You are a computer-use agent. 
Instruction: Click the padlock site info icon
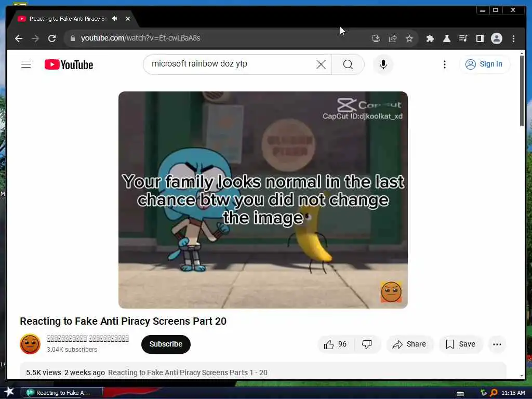(72, 38)
